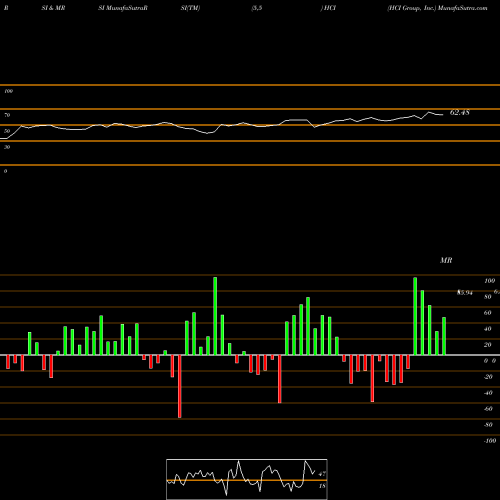The height and width of the screenshot is (500, 500).
Task: Click the '(5,5' parameter text in header
Action: click(x=257, y=8)
